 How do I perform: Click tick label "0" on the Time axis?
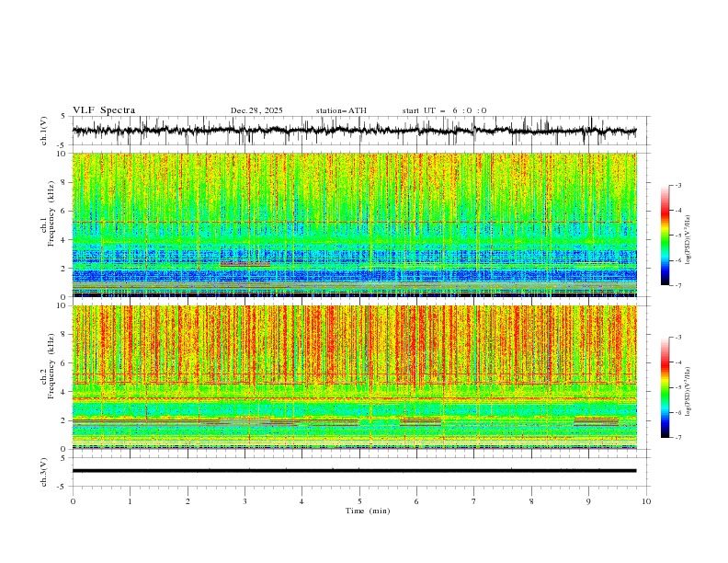click(x=73, y=501)
